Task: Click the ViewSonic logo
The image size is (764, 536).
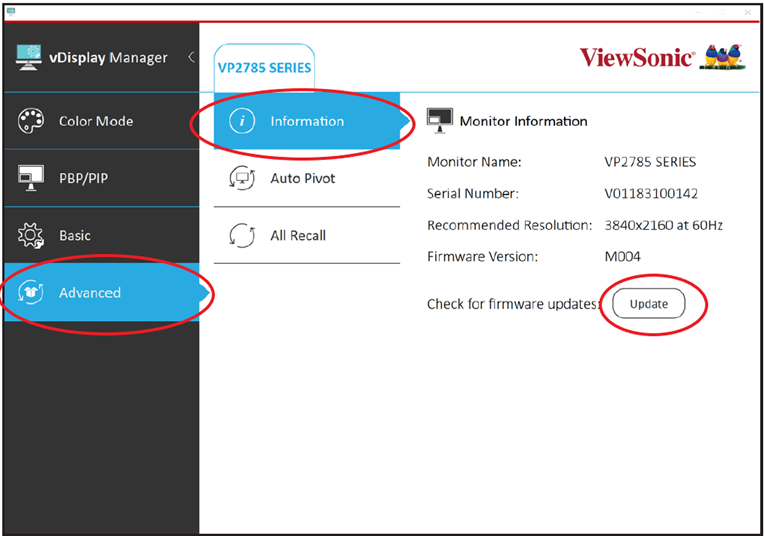Action: [636, 57]
